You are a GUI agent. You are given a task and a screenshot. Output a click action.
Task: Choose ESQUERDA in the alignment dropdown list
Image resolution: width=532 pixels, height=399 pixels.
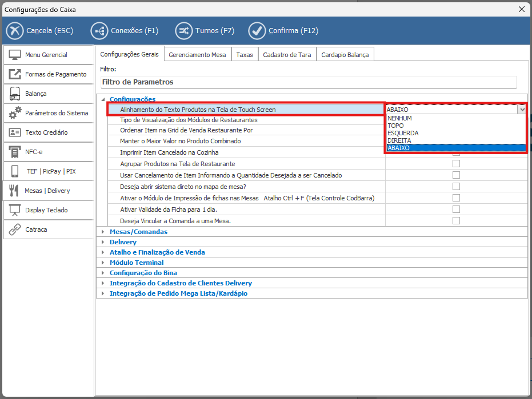tap(403, 133)
